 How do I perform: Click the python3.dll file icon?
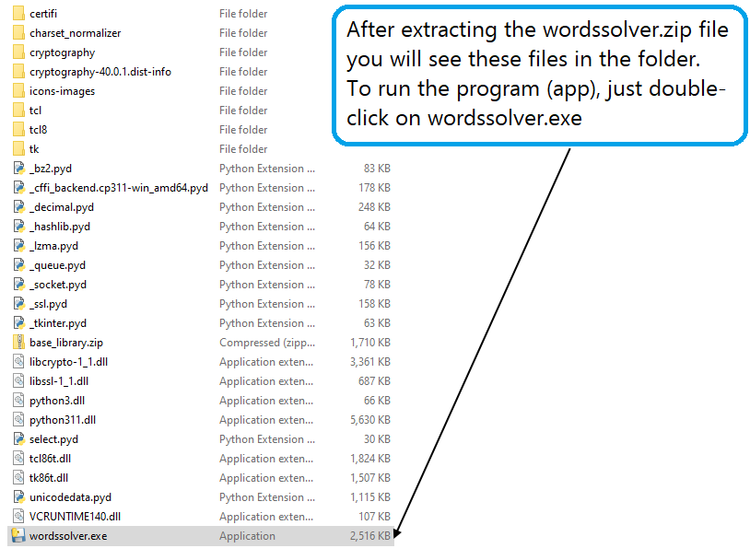(x=18, y=401)
